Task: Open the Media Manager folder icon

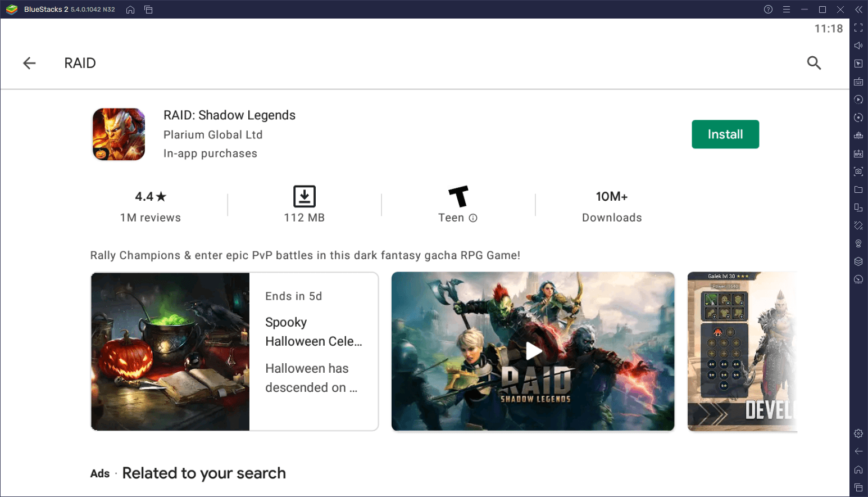Action: pyautogui.click(x=858, y=189)
